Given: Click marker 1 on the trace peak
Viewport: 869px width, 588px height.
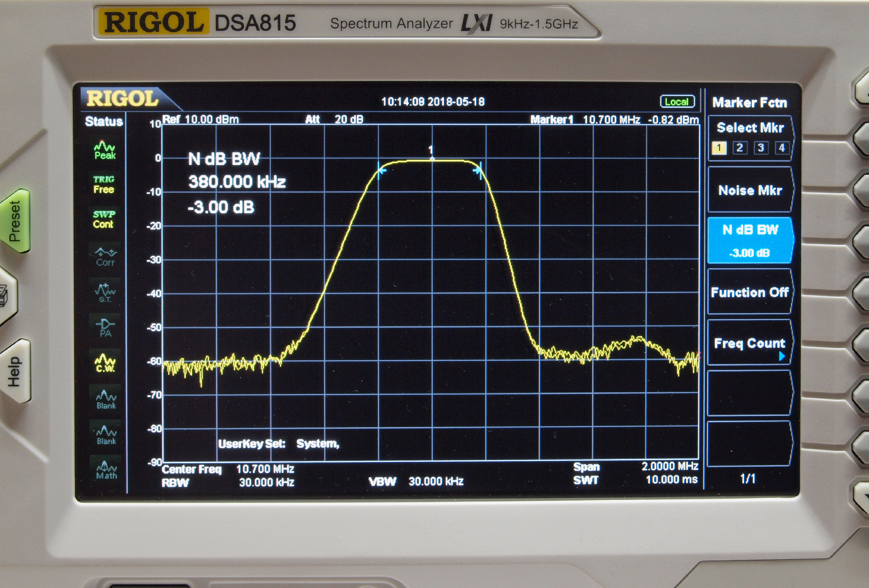Looking at the screenshot, I should [432, 158].
